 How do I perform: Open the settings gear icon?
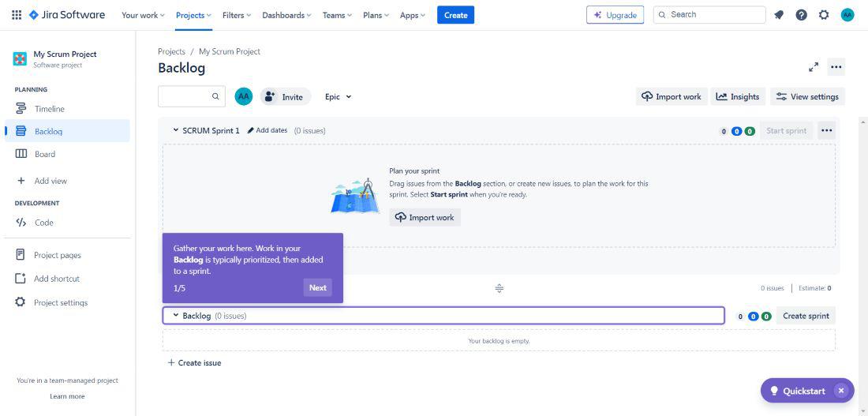tap(824, 15)
